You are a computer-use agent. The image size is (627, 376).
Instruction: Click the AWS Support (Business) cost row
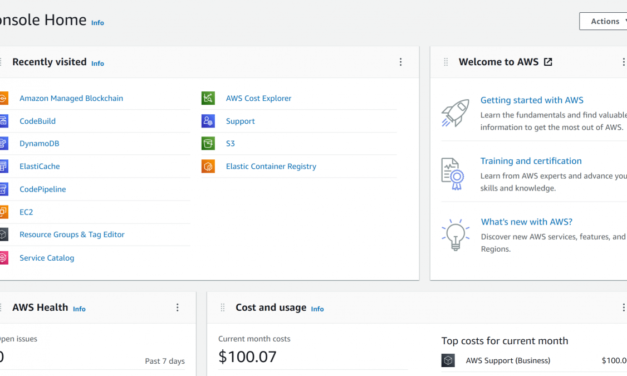tap(534, 360)
